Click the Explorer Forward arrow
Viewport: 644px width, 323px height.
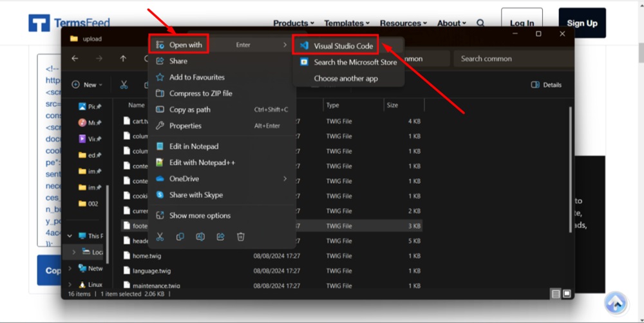(99, 59)
